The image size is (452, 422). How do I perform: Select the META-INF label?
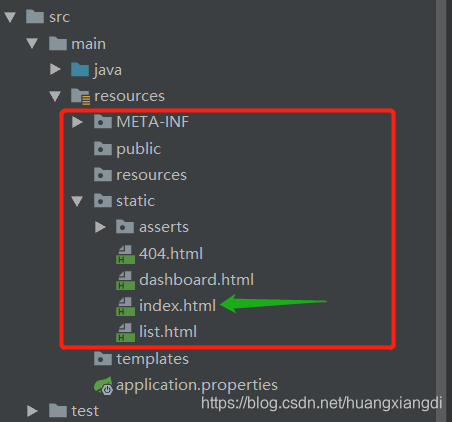(x=153, y=122)
